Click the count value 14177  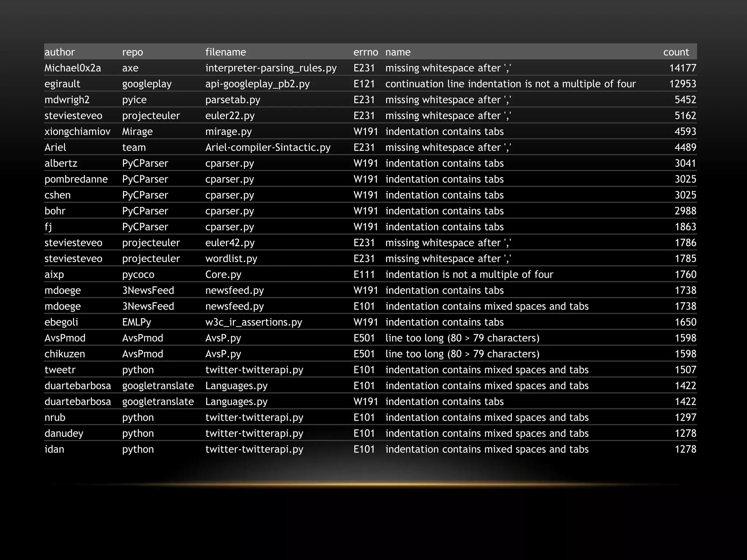[682, 68]
